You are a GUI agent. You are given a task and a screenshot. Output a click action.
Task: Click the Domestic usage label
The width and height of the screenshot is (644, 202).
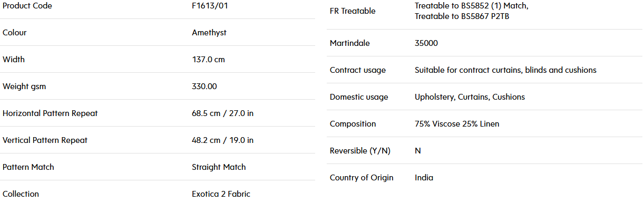pos(359,97)
